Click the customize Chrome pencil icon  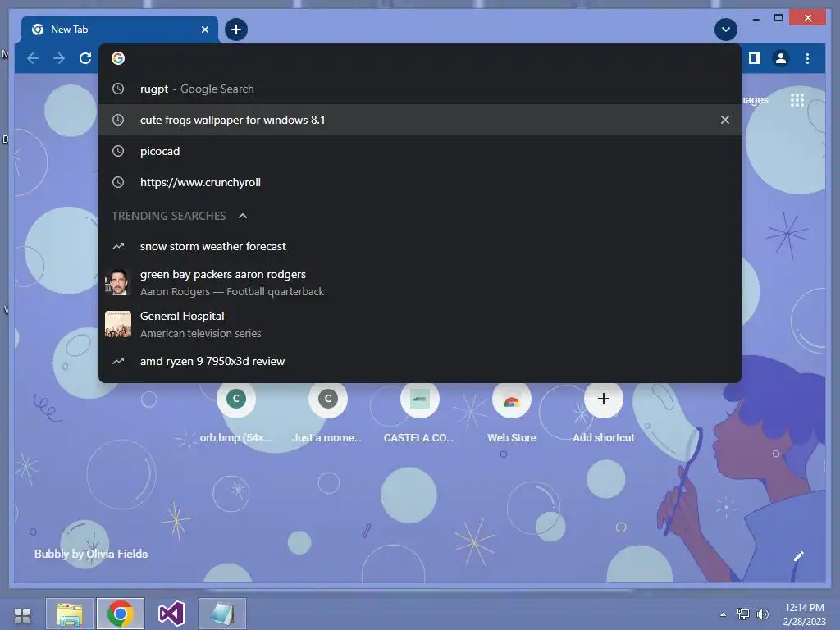(798, 556)
